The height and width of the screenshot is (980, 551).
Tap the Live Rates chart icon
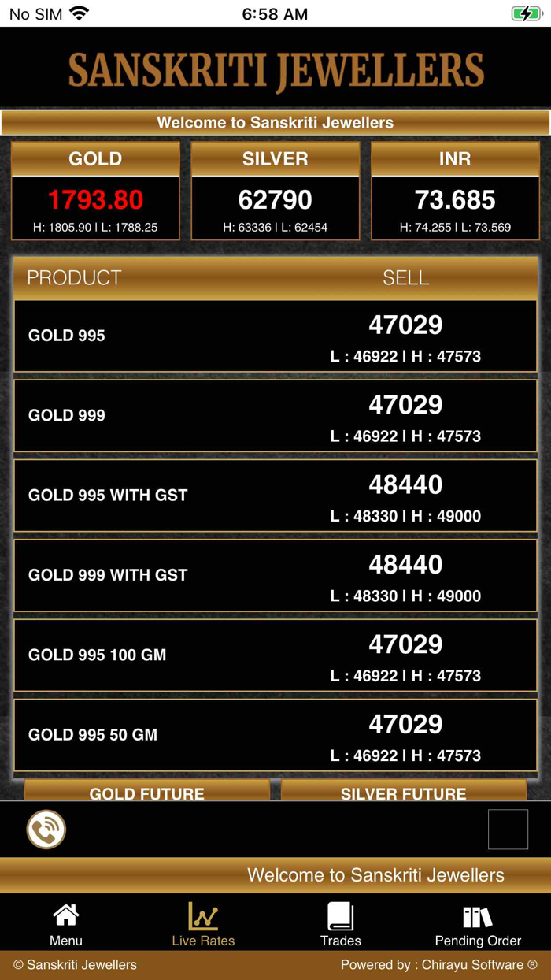pyautogui.click(x=203, y=914)
